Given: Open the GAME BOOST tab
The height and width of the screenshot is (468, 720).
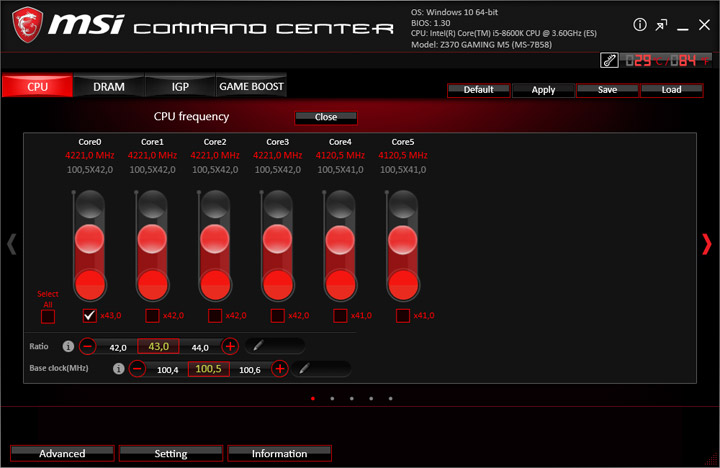Looking at the screenshot, I should [251, 86].
